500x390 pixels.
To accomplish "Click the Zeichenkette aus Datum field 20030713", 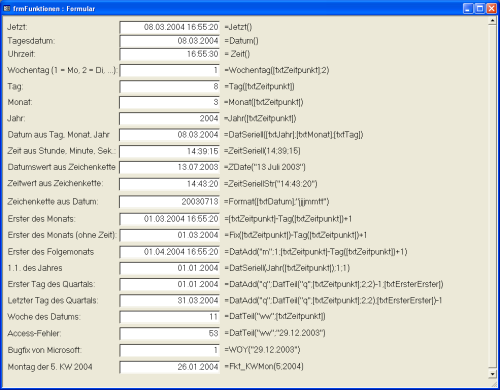I will 169,202.
